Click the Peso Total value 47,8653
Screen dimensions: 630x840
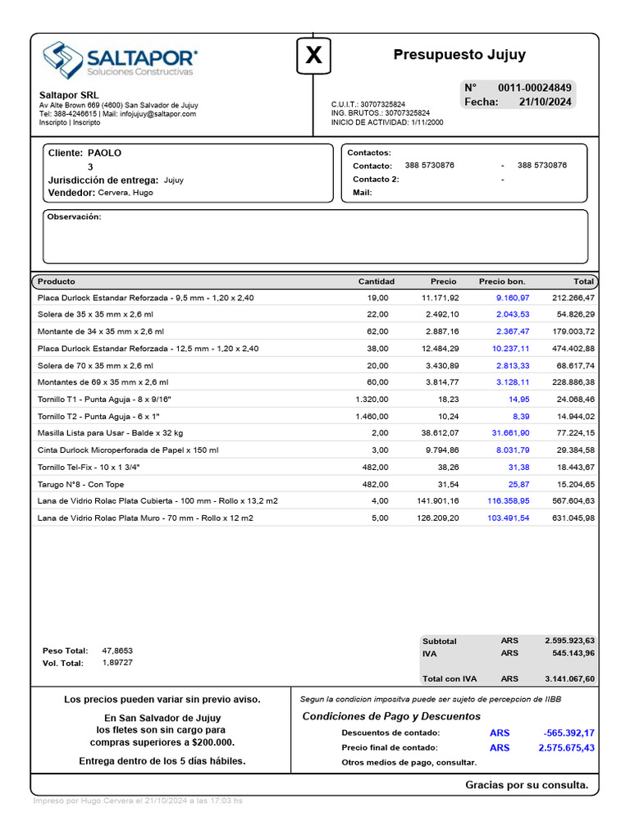click(117, 651)
